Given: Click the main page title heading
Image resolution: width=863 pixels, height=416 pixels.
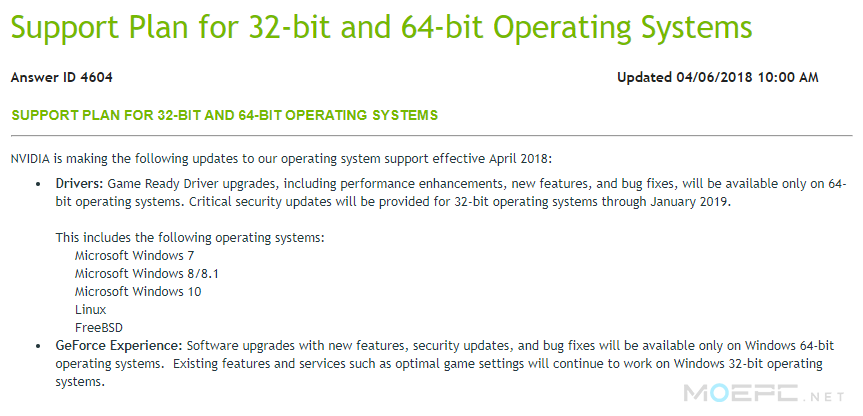Looking at the screenshot, I should click(x=381, y=26).
